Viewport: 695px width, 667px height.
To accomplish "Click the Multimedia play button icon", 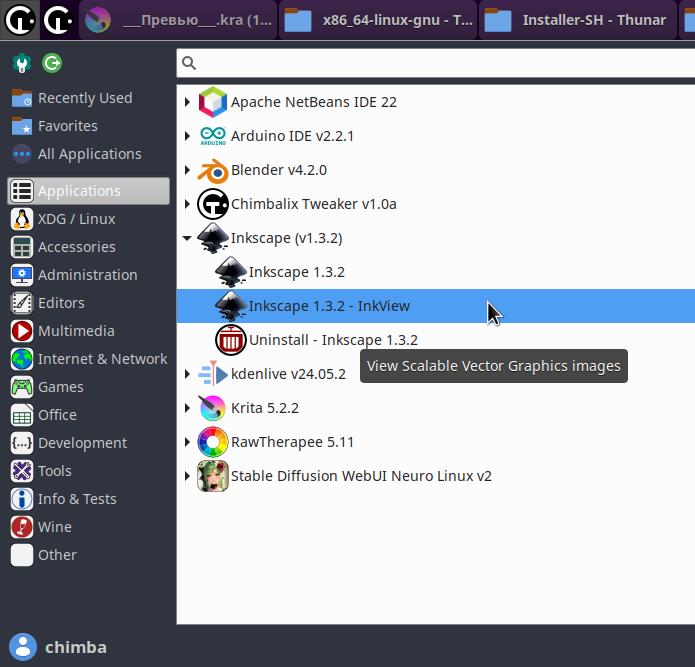I will tap(22, 331).
